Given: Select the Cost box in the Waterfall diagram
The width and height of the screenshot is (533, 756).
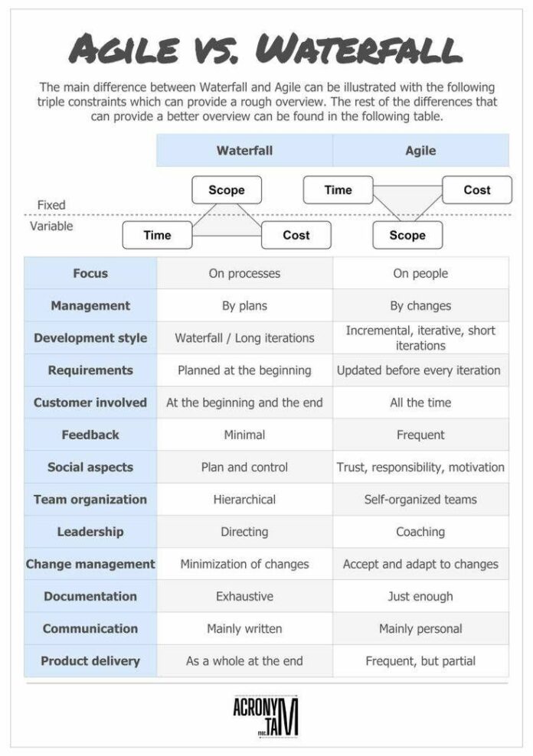Looking at the screenshot, I should tap(296, 235).
